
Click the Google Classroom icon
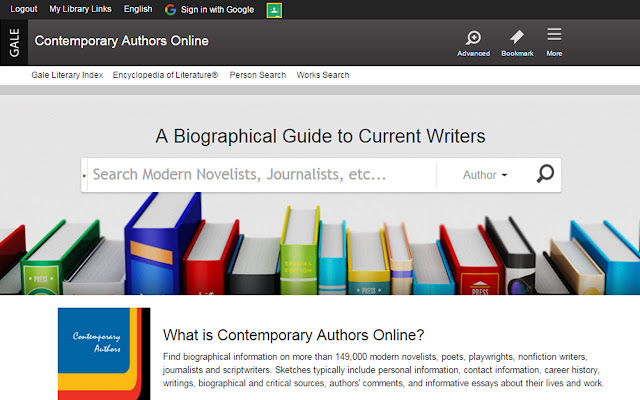pyautogui.click(x=274, y=10)
